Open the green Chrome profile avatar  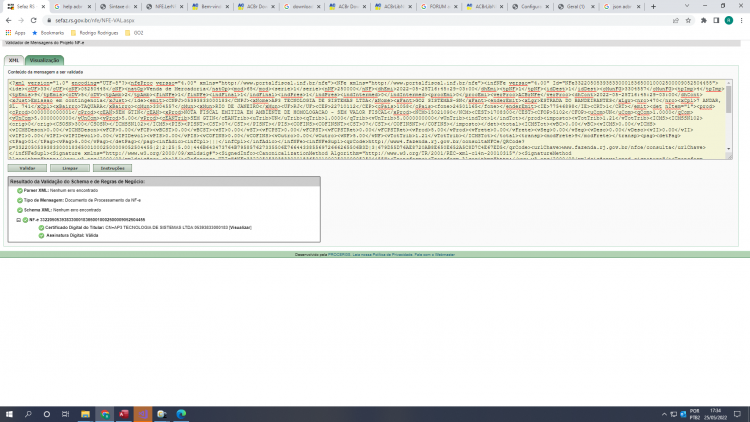click(729, 20)
